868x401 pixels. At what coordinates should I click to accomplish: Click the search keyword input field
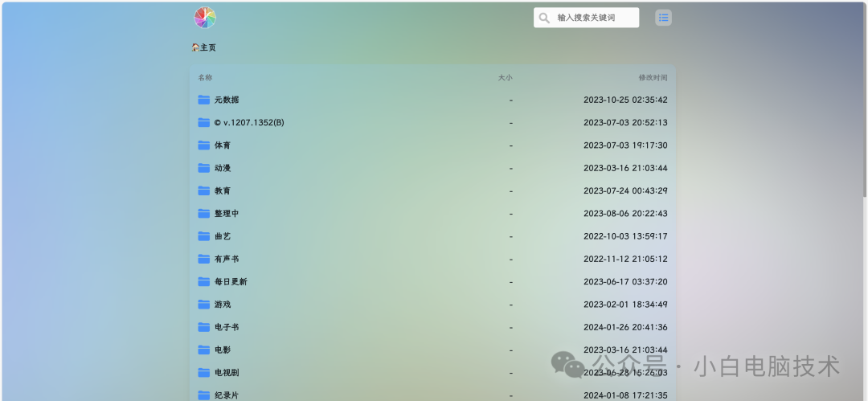(586, 18)
